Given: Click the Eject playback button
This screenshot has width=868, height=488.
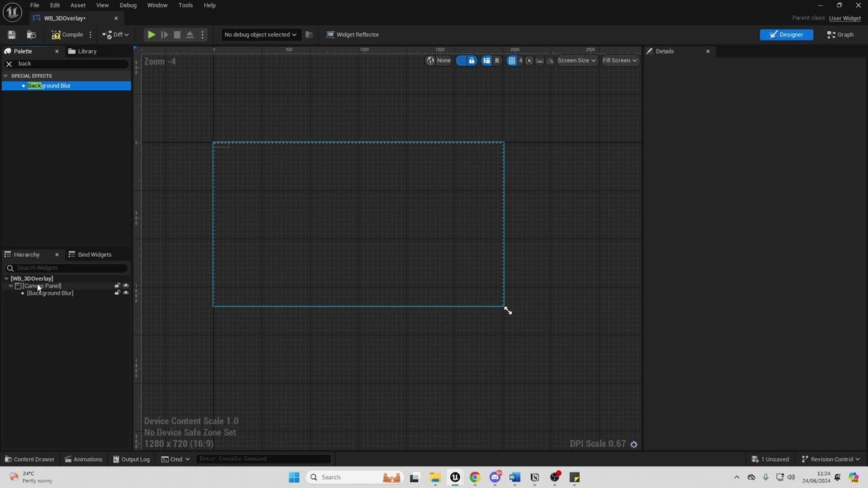Looking at the screenshot, I should (x=190, y=35).
